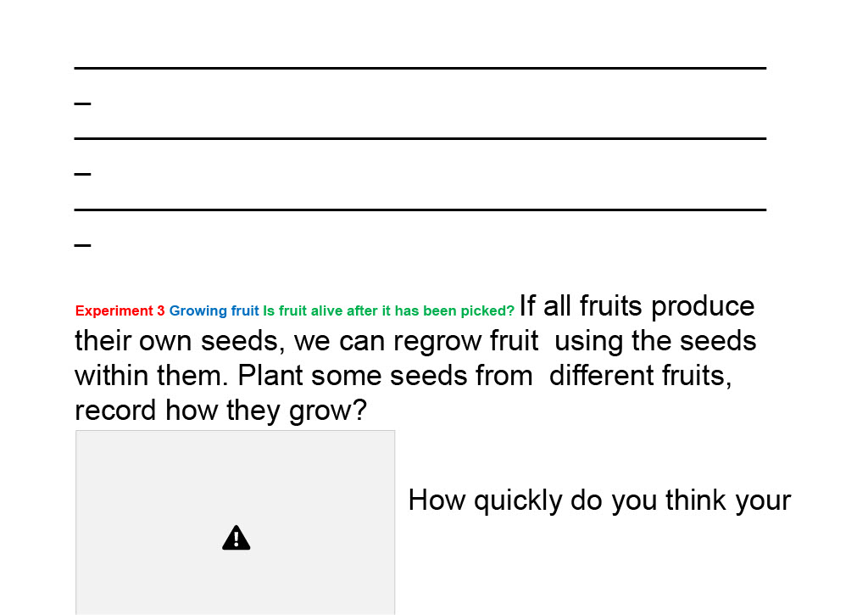The image size is (868, 615).
Task: Click on the third blank answer line
Action: [x=420, y=210]
